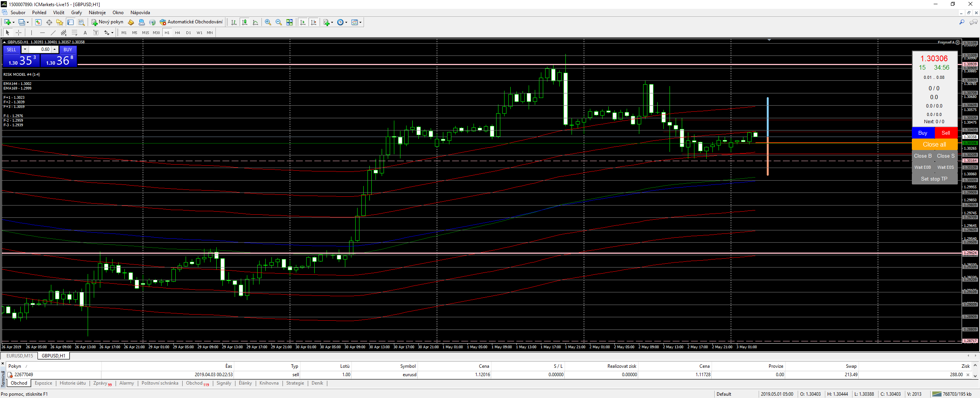
Task: Select the Crosshair cursor tool
Action: (18, 33)
